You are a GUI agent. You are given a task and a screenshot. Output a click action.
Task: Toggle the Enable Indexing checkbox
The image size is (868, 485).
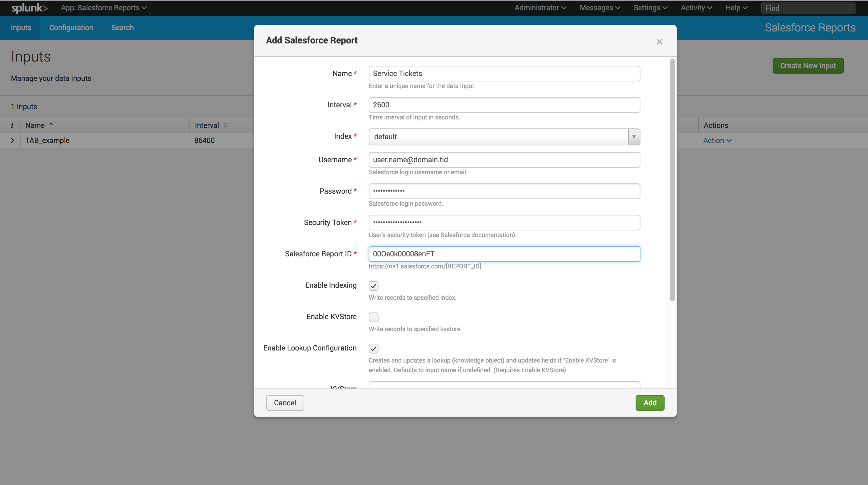pyautogui.click(x=373, y=286)
